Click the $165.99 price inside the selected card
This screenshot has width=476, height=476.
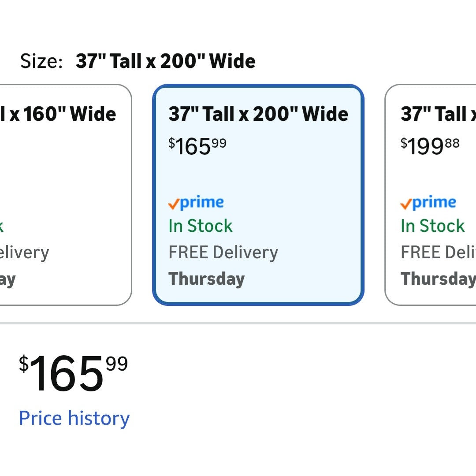197,146
